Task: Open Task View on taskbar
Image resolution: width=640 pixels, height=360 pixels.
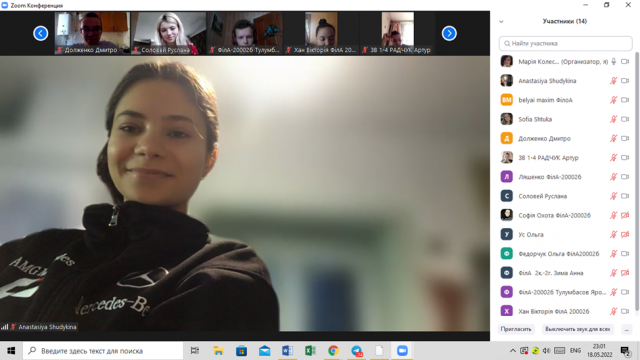Action: click(195, 351)
